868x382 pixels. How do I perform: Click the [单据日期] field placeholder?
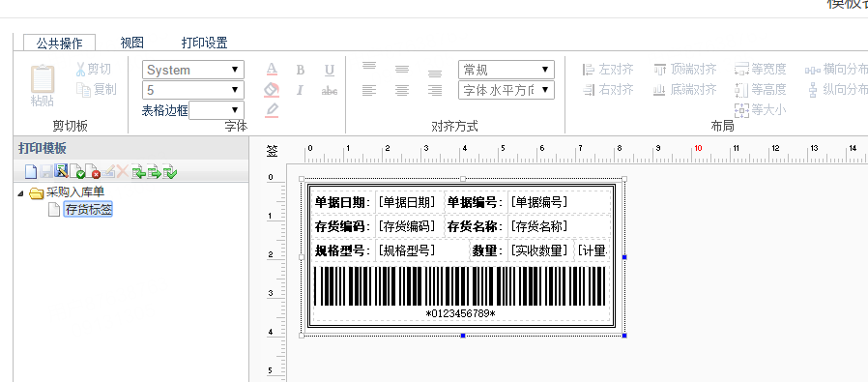click(x=407, y=202)
